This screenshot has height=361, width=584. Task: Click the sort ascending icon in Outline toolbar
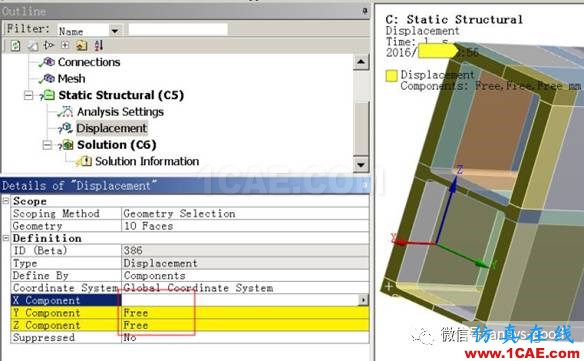[x=99, y=45]
